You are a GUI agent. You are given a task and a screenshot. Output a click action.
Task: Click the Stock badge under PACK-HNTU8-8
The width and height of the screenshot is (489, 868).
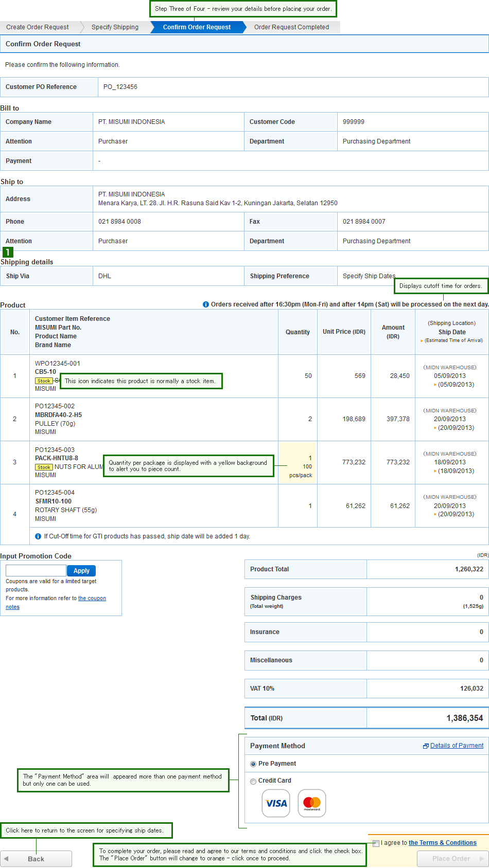[x=44, y=467]
